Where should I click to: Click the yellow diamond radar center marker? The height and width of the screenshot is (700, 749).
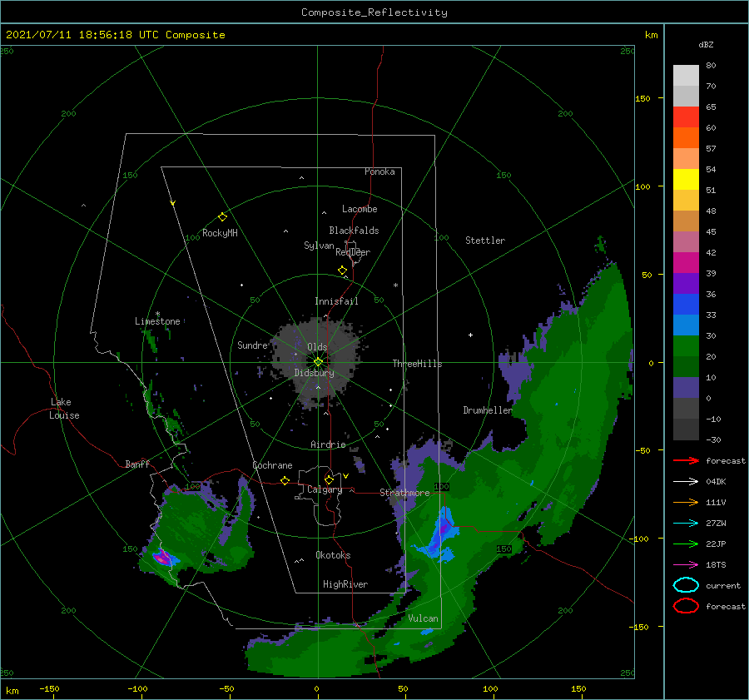318,362
